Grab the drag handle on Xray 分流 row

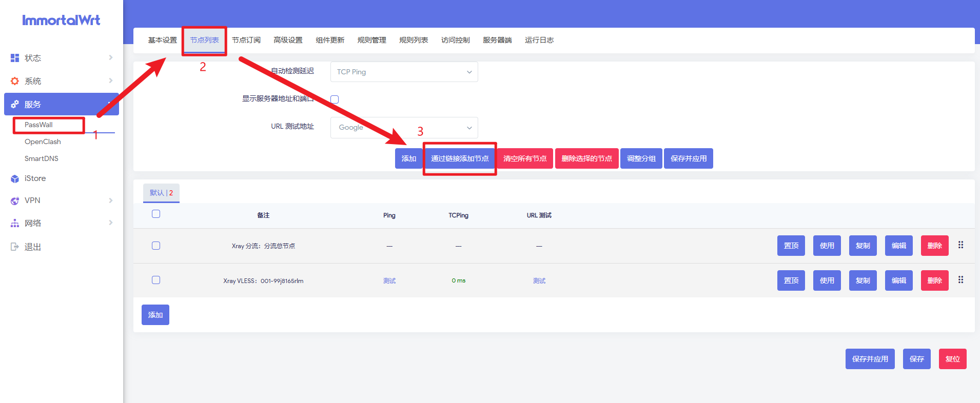point(961,245)
